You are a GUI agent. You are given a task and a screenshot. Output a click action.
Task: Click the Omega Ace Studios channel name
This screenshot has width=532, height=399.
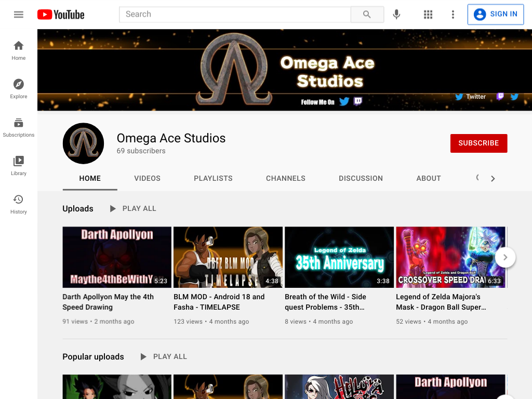(171, 138)
